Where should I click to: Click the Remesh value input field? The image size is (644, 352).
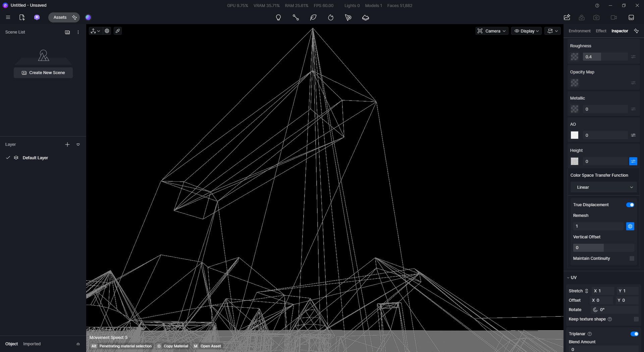click(598, 226)
